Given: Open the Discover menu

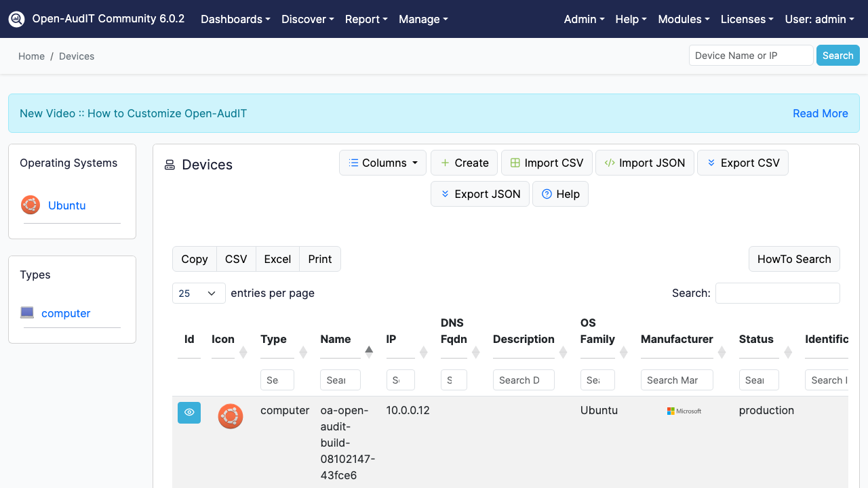Looking at the screenshot, I should pyautogui.click(x=308, y=19).
